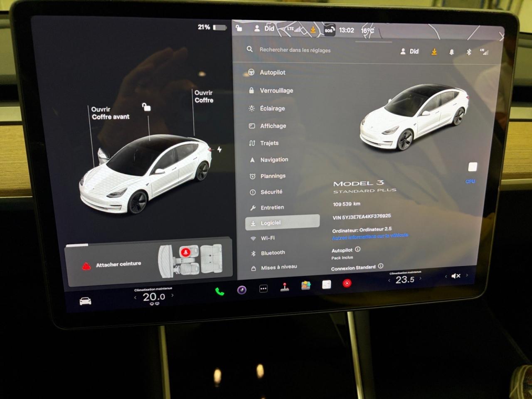Select the Autopilot settings menu

pos(272,72)
